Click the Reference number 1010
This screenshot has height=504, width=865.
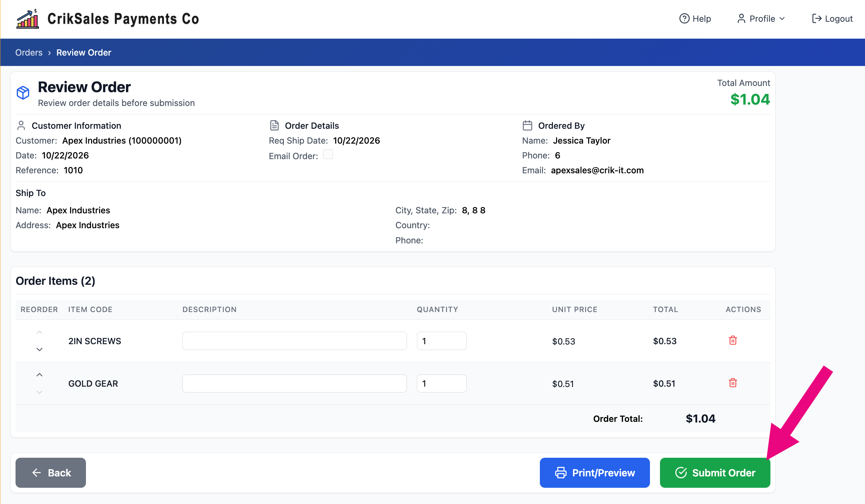point(73,170)
